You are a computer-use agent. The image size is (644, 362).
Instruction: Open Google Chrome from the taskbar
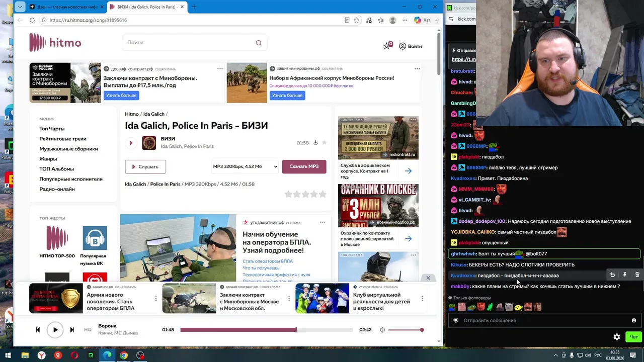(x=124, y=355)
